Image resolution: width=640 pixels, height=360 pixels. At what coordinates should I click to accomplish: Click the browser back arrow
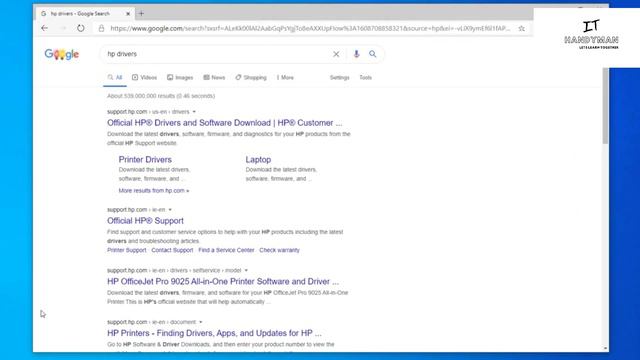point(44,28)
